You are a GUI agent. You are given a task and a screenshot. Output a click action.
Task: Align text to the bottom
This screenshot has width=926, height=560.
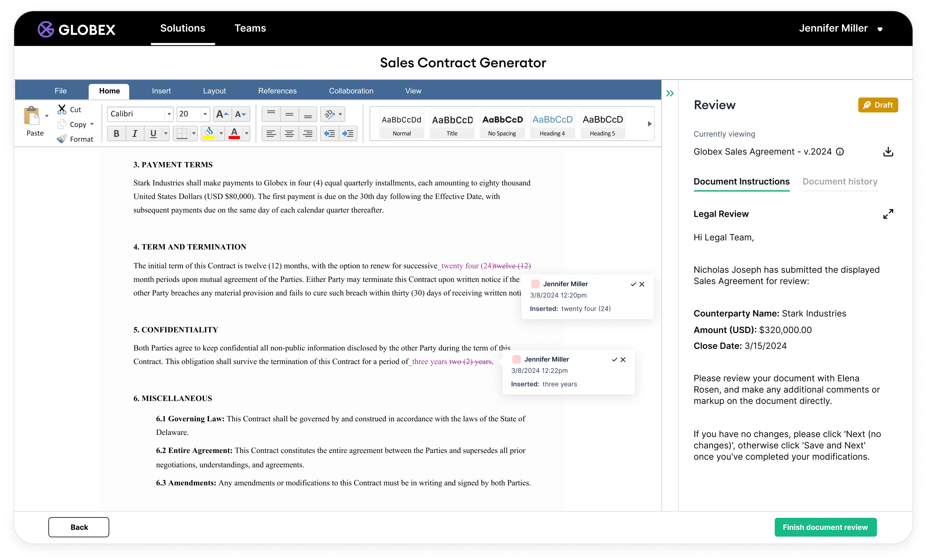tap(308, 114)
